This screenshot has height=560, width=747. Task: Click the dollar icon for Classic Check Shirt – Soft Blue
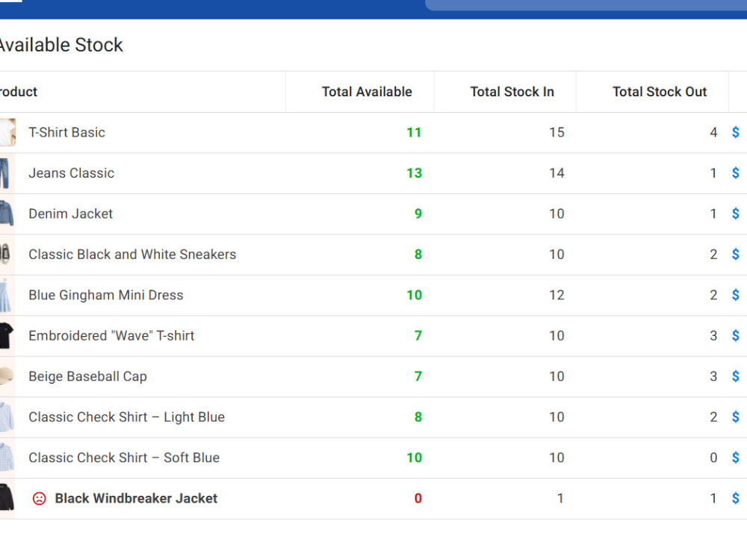[736, 458]
